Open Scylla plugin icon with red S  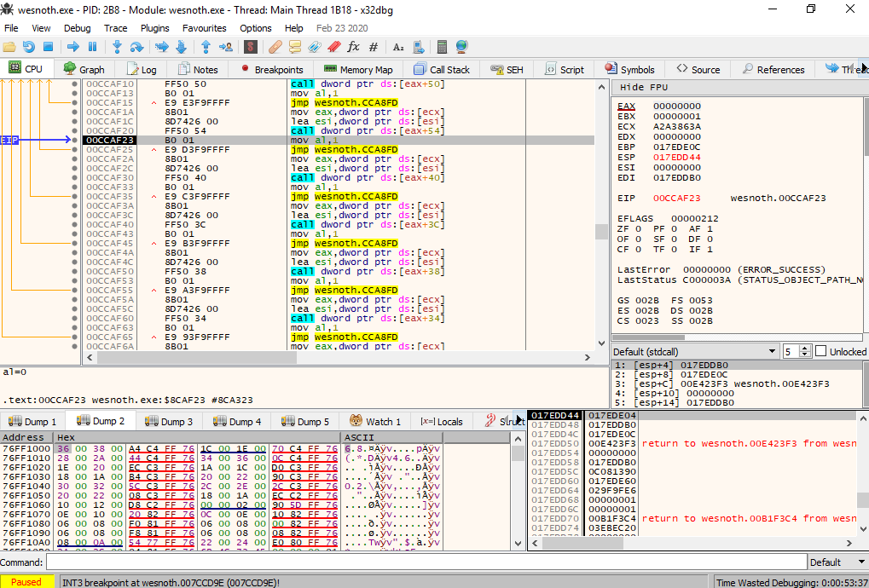pos(251,47)
